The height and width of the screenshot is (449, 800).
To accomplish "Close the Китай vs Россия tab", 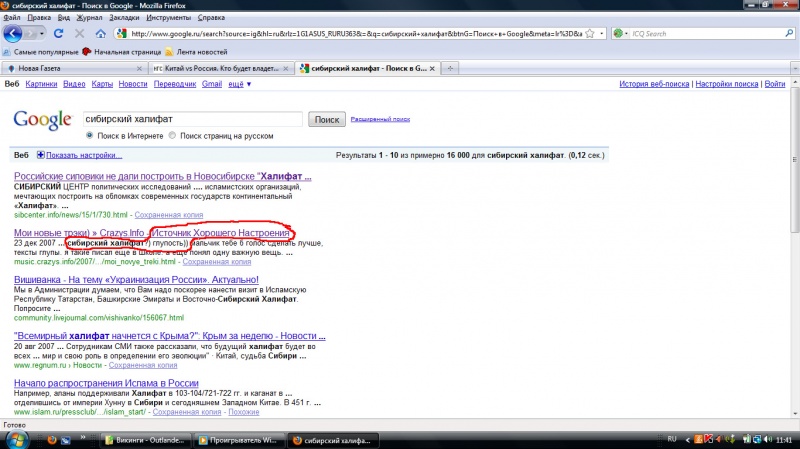I will (286, 68).
